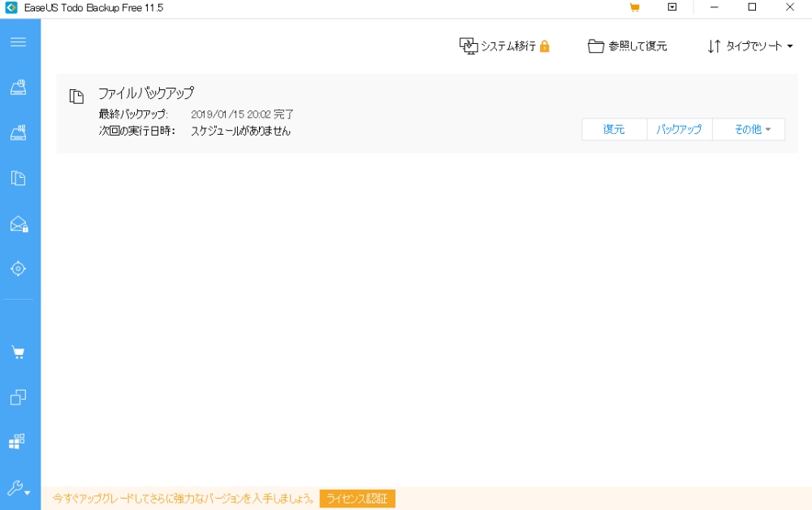Open the upgrade shopping cart in sidebar
This screenshot has width=812, height=510.
pyautogui.click(x=20, y=352)
